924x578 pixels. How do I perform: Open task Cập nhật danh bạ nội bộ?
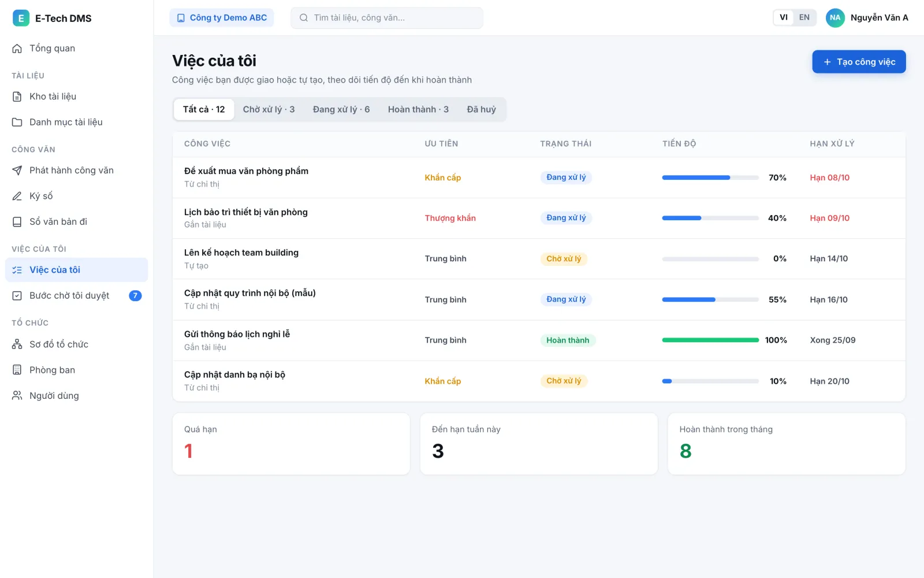[234, 375]
